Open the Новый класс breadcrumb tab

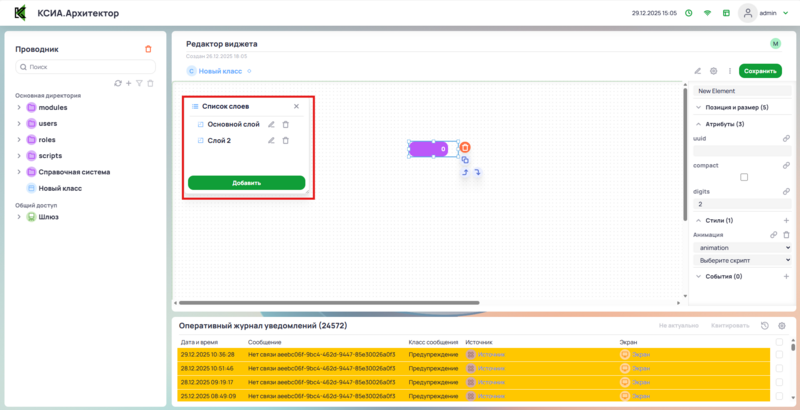[216, 71]
